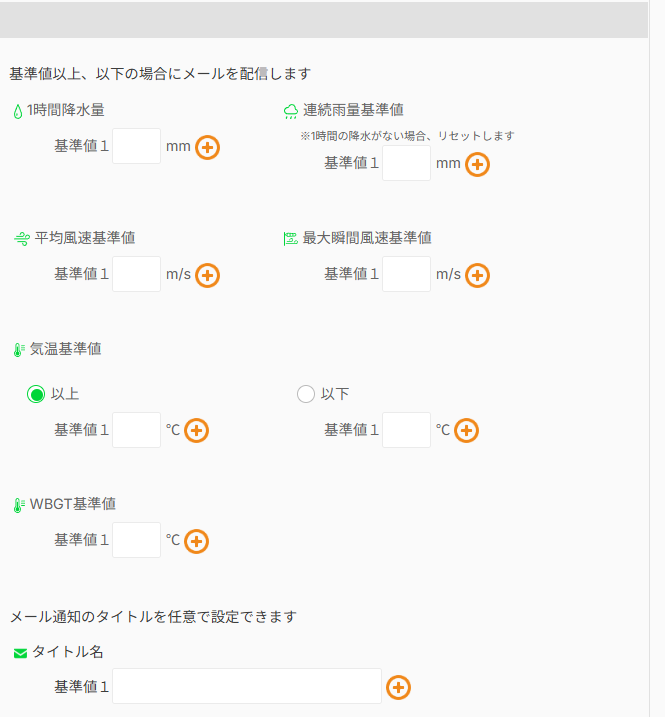Click the WBGT基準値 thermometer icon
Viewport: 665px width, 717px height.
coord(18,505)
